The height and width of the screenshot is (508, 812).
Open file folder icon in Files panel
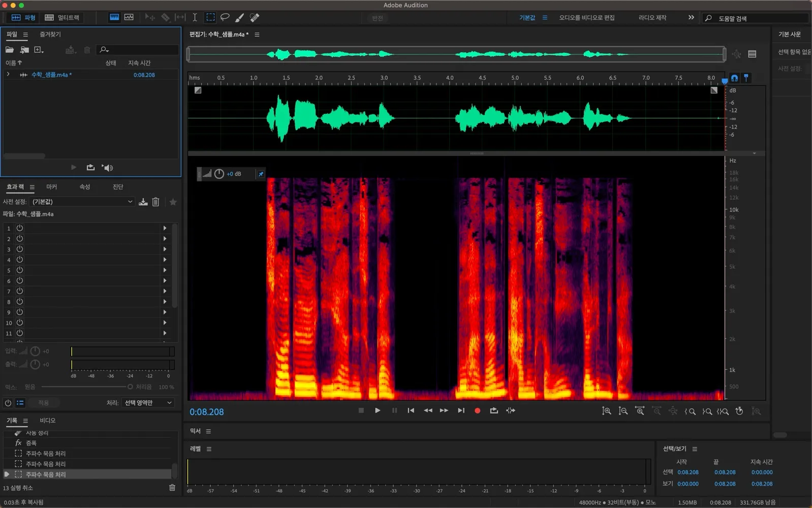10,50
